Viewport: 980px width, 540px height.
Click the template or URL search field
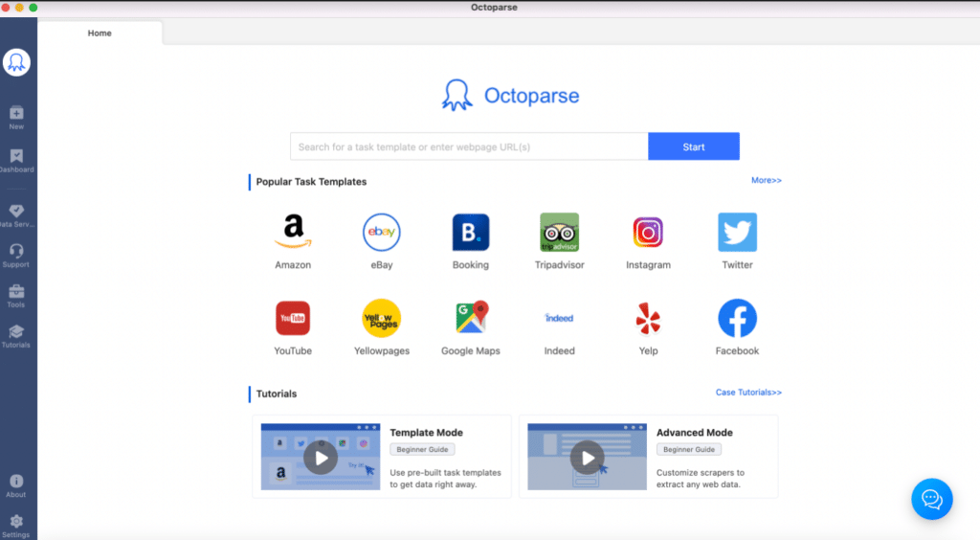469,146
